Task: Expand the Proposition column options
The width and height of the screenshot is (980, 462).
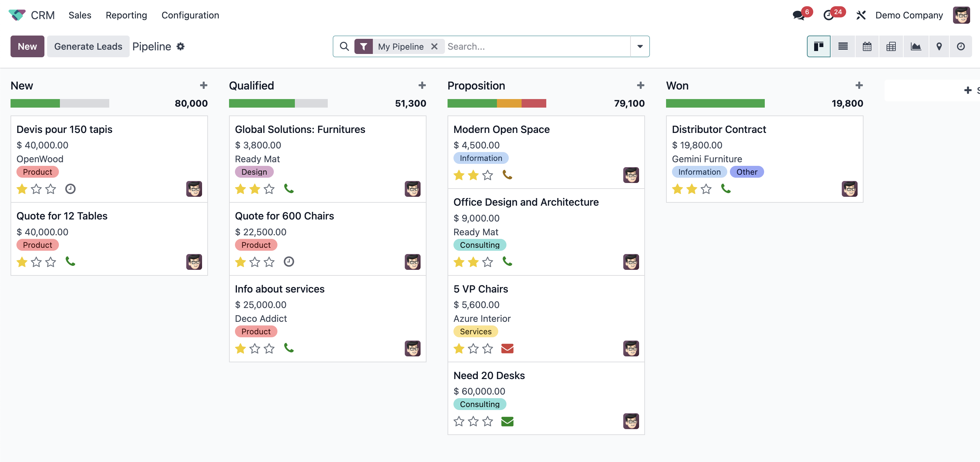Action: [640, 85]
